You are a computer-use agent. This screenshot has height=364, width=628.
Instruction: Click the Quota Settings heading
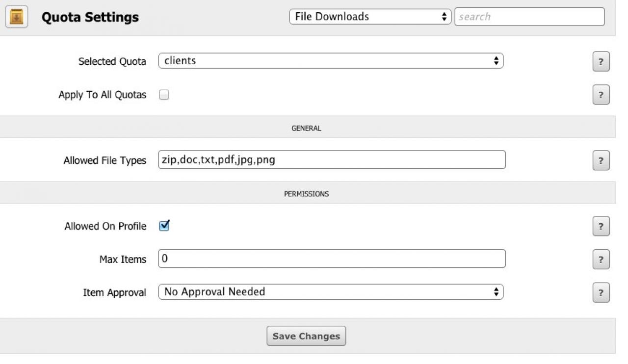pyautogui.click(x=90, y=18)
